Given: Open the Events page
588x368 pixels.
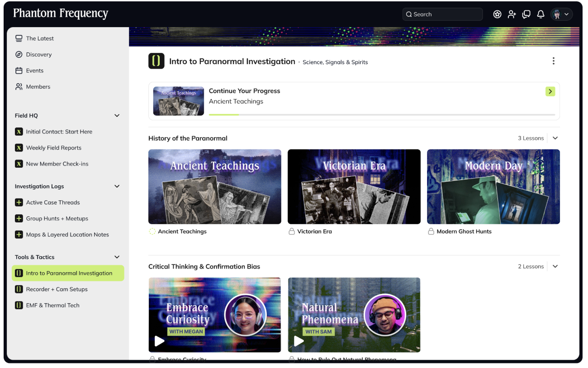Looking at the screenshot, I should (35, 71).
